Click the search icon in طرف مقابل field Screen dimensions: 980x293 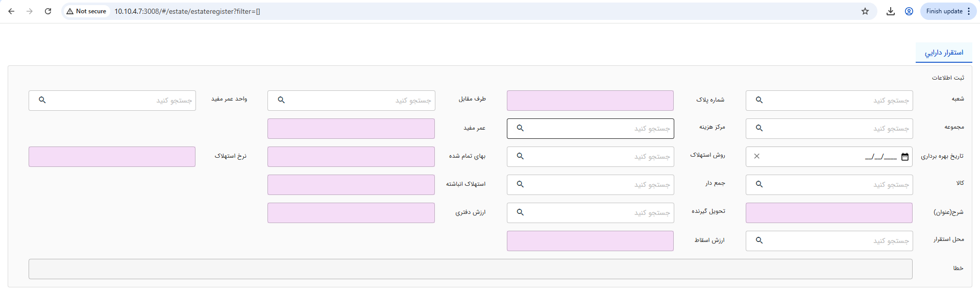pos(281,100)
